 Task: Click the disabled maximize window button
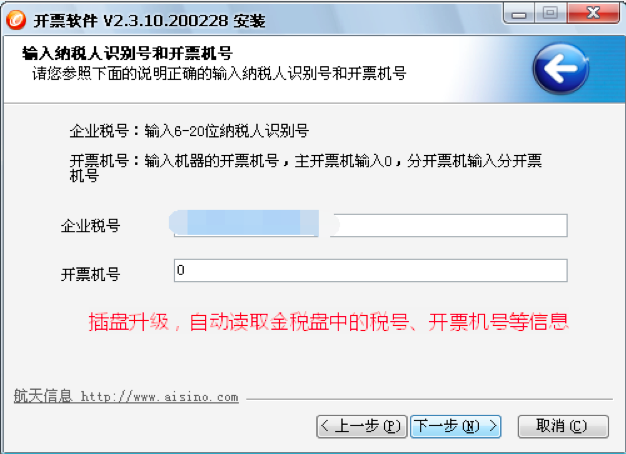click(x=550, y=13)
